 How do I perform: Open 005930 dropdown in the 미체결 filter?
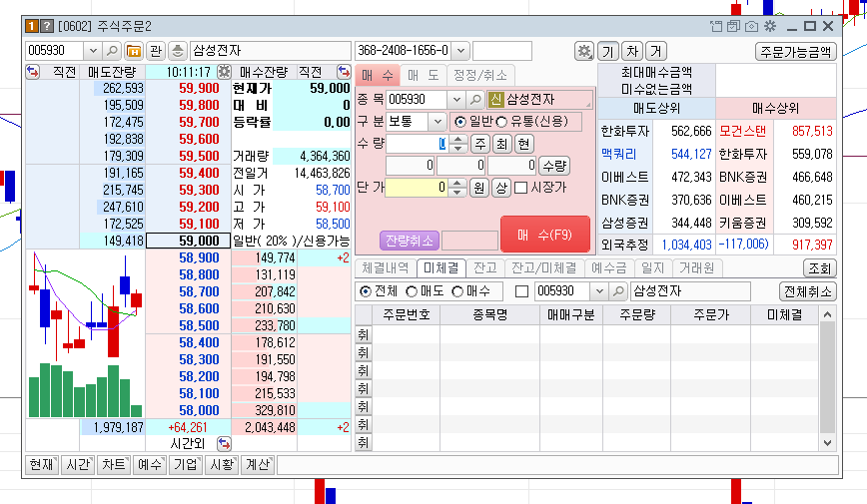(x=599, y=291)
